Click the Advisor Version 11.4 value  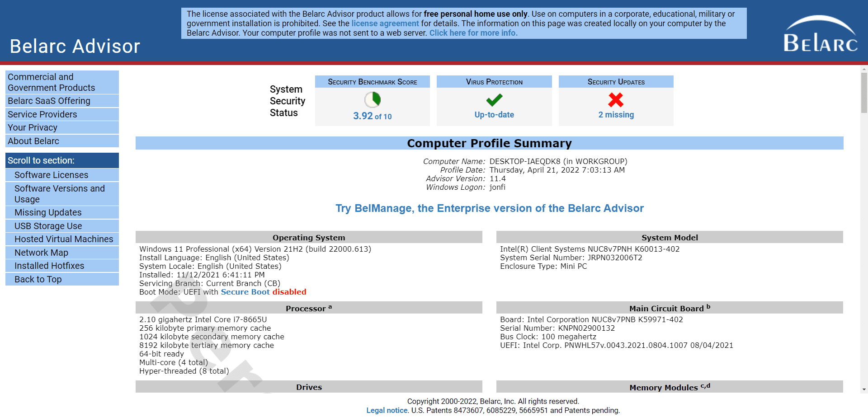[x=498, y=178]
